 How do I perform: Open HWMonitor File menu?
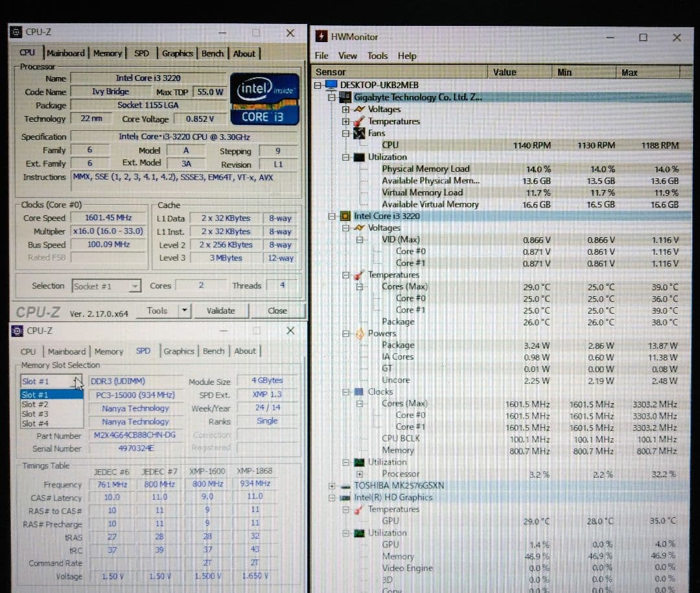321,56
